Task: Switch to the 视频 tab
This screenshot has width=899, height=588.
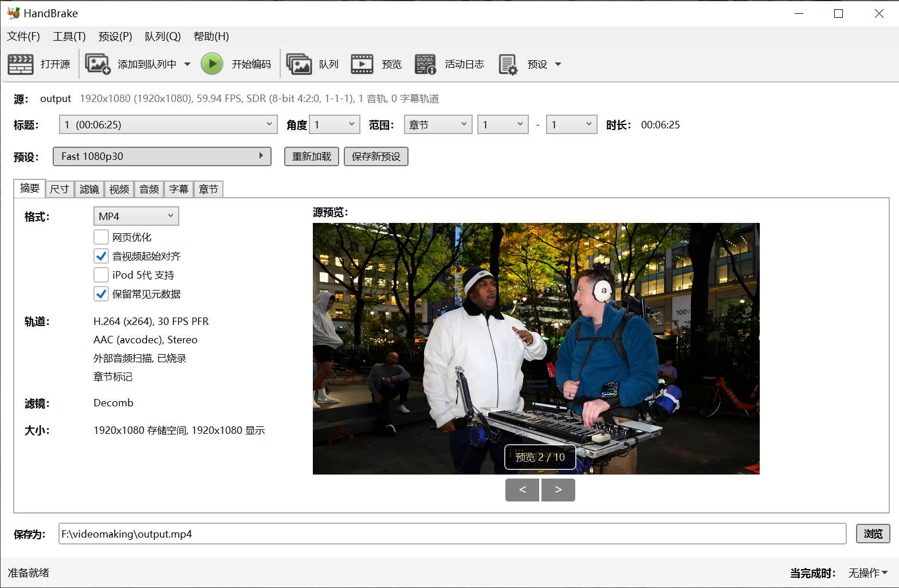Action: [x=119, y=189]
